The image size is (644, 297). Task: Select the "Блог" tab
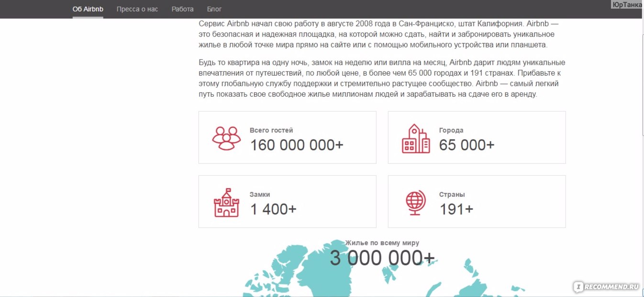214,9
